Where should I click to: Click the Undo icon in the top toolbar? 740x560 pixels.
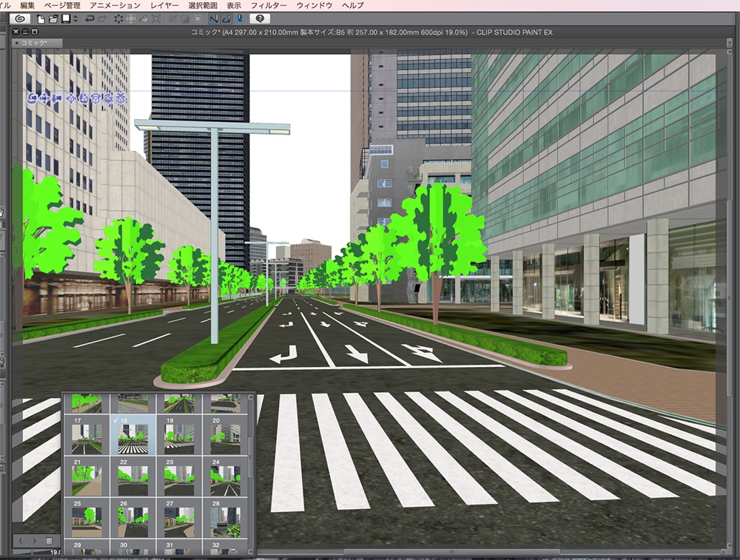[90, 18]
